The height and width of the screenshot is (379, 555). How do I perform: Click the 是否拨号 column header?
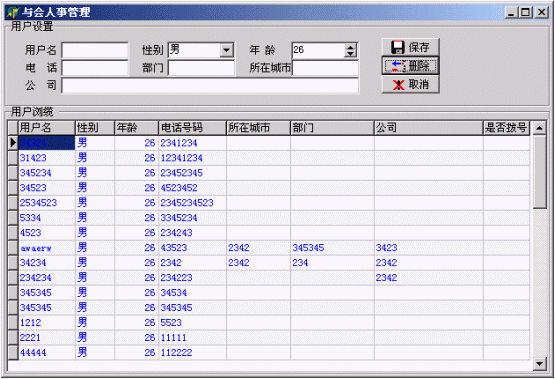(x=507, y=128)
